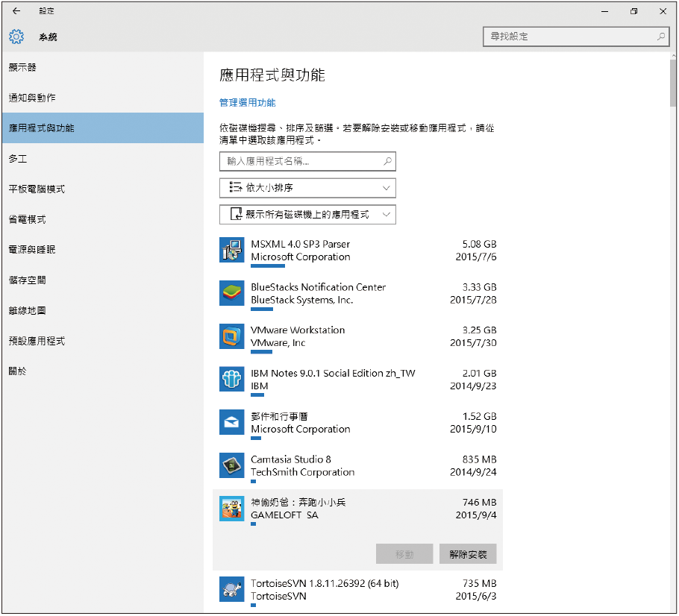
Task: Click the 尋找設定 search field
Action: (576, 37)
